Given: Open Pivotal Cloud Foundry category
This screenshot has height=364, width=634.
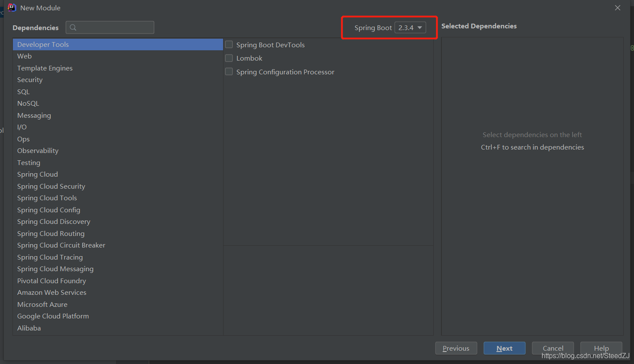Looking at the screenshot, I should click(118, 281).
